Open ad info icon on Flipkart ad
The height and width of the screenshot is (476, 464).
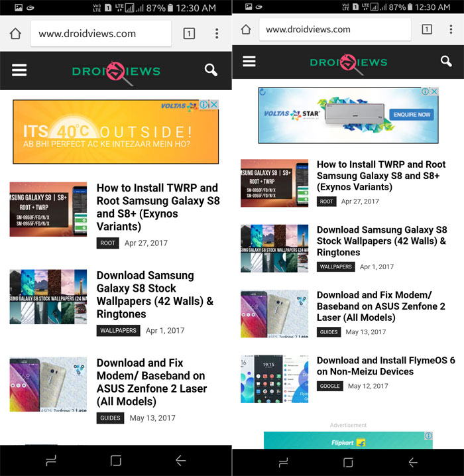(x=428, y=436)
